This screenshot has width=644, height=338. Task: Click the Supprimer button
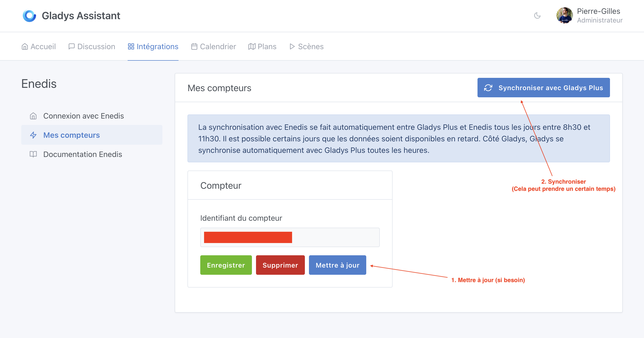click(280, 265)
